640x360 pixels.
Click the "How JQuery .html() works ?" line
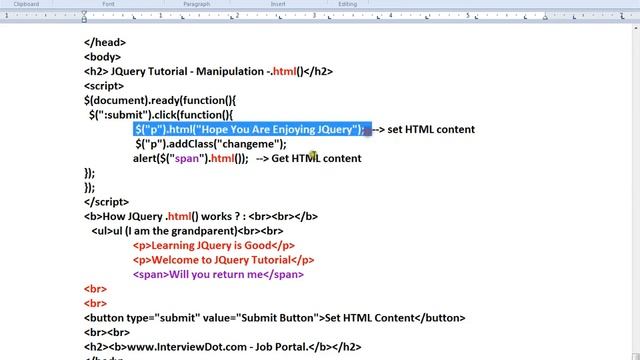(x=201, y=216)
